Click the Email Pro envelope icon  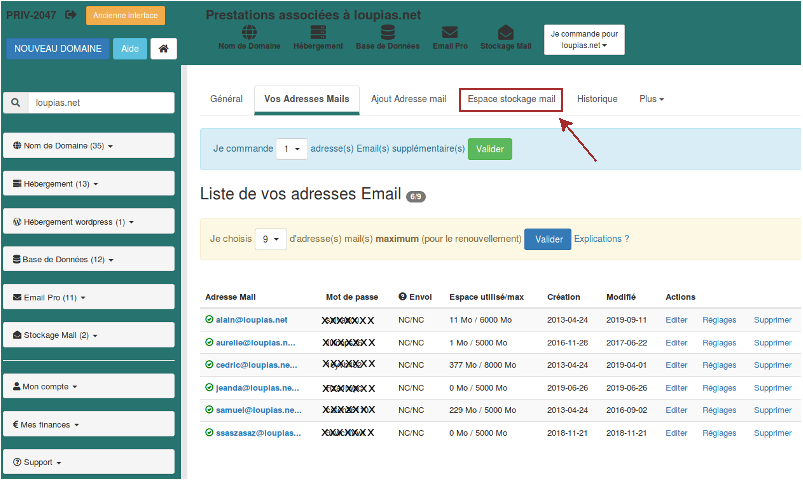click(450, 32)
